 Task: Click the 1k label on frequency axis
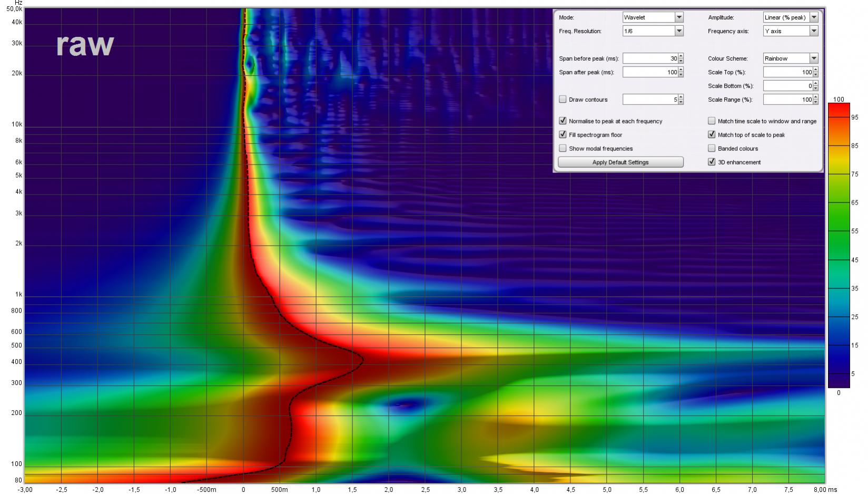pos(18,295)
